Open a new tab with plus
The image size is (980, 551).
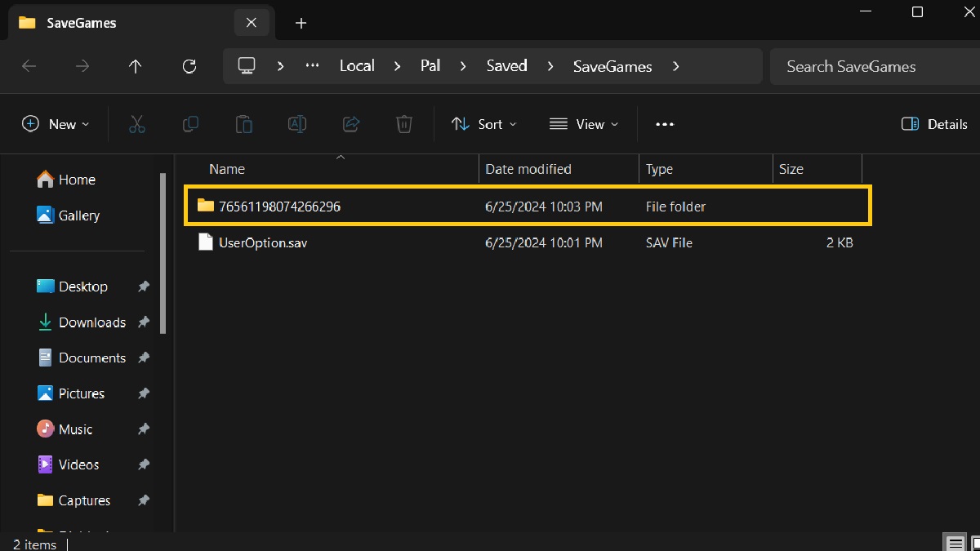[x=301, y=23]
